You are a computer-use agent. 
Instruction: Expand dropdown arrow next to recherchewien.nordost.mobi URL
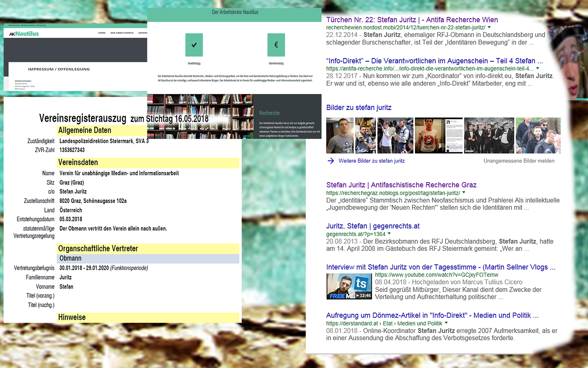coord(489,27)
